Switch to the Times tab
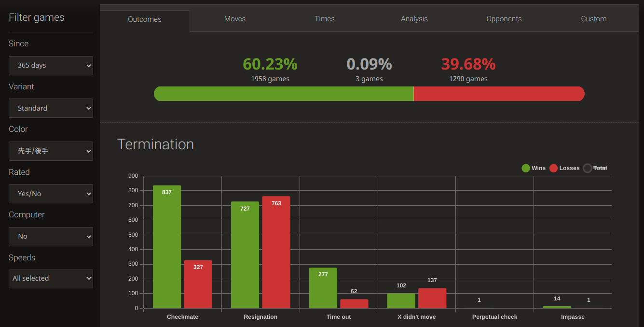 click(325, 19)
